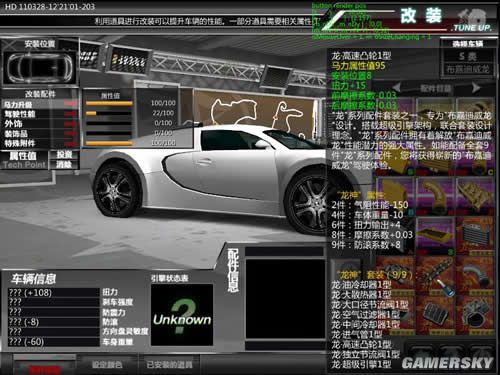Select the gold engine block part

coord(474,196)
